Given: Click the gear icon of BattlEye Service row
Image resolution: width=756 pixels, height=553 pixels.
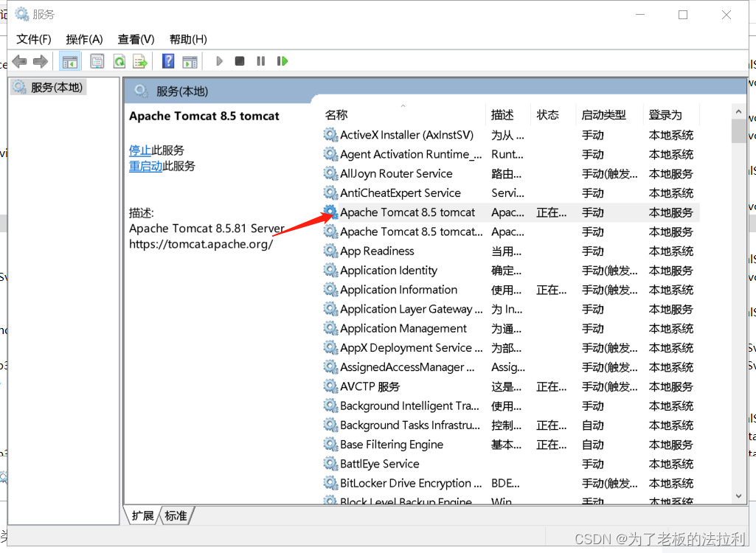Looking at the screenshot, I should click(x=330, y=463).
